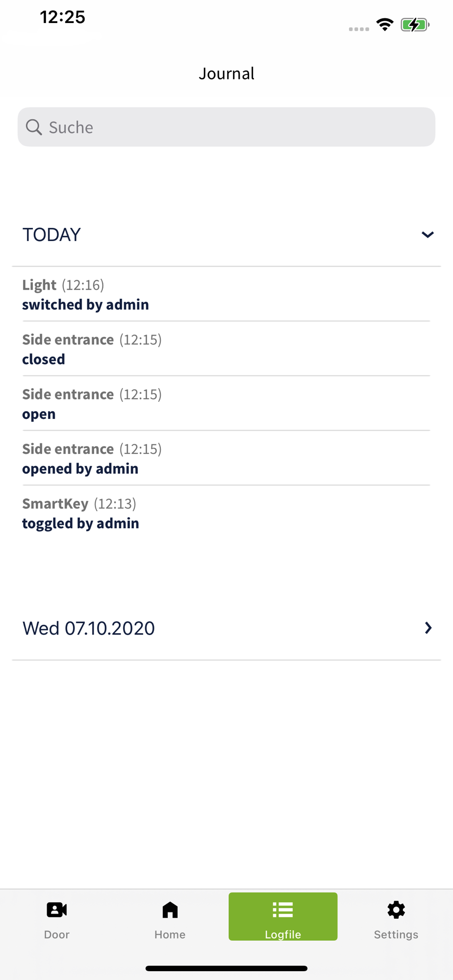Screen dimensions: 453x980
Task: Select the Light switched by admin entry
Action: click(x=226, y=294)
